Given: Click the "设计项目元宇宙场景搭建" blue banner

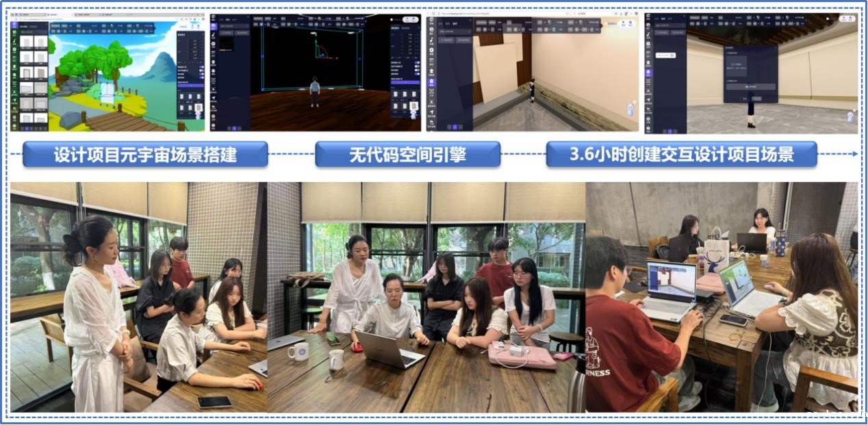Looking at the screenshot, I should pos(144,155).
